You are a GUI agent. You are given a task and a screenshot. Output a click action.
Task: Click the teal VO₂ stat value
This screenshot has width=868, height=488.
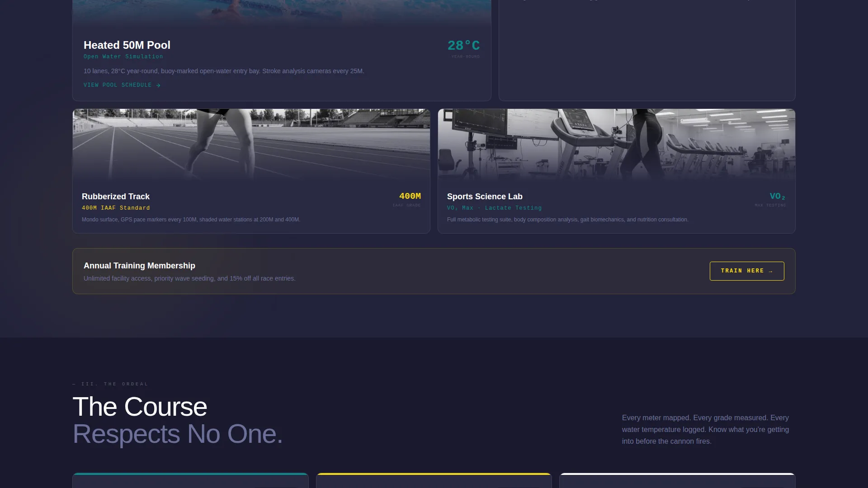778,196
